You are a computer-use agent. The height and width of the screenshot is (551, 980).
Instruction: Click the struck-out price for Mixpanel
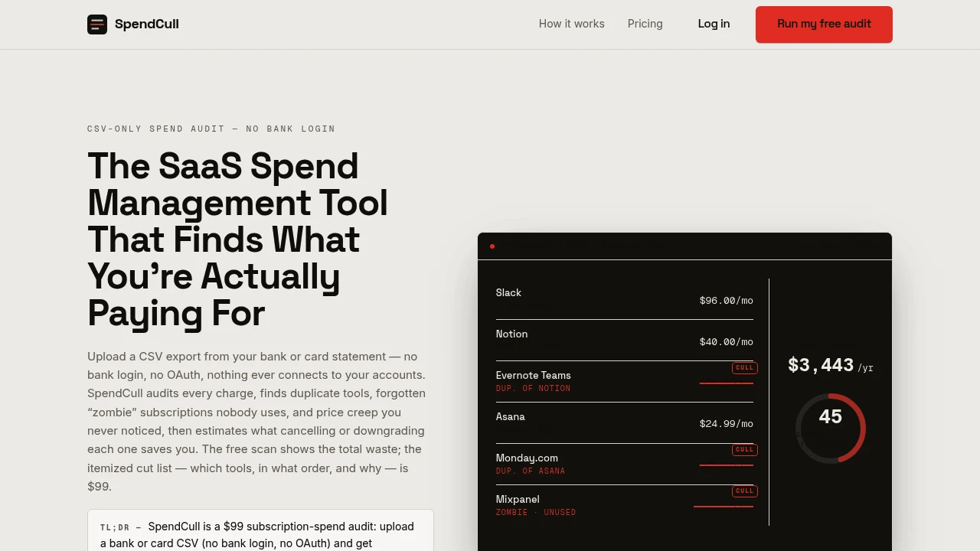tap(724, 506)
